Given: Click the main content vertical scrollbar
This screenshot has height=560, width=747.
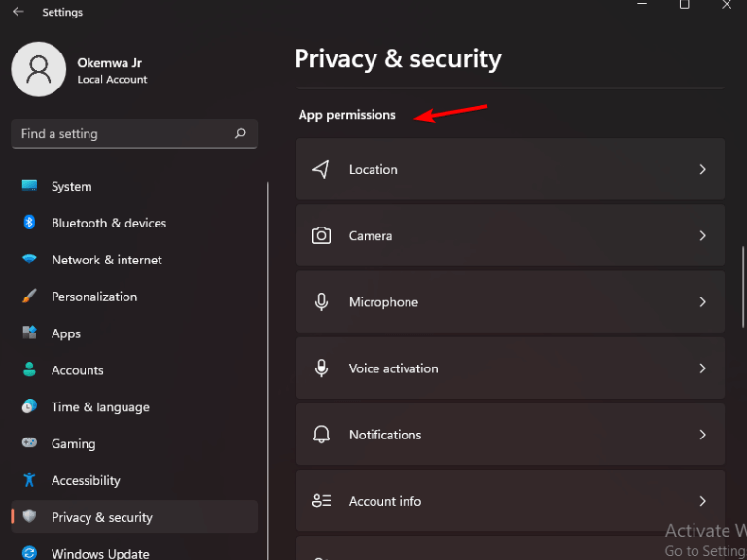Looking at the screenshot, I should tap(743, 287).
